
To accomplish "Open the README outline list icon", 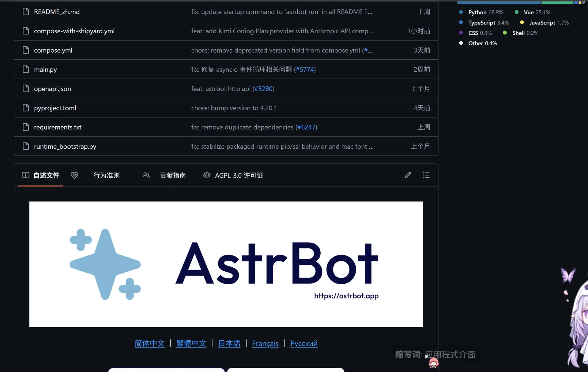I will 426,175.
